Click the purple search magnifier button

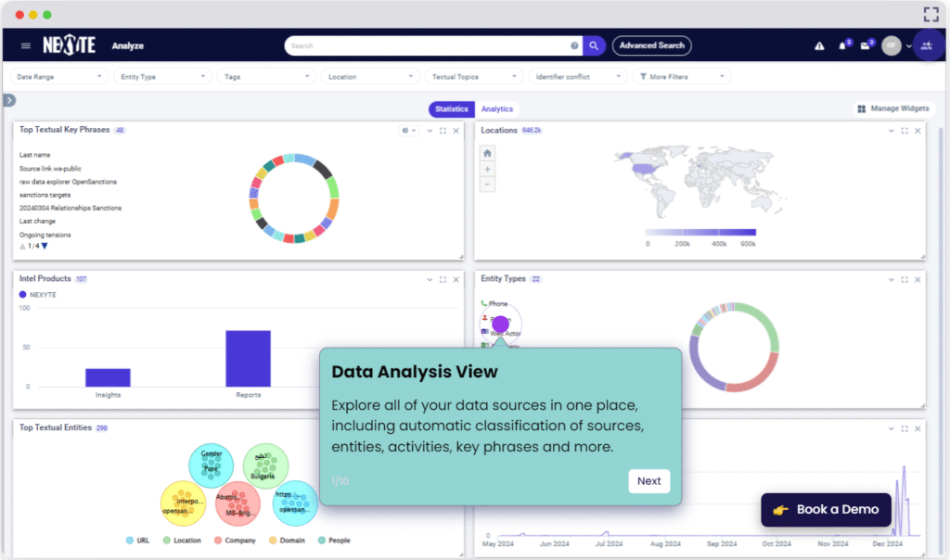(x=595, y=45)
